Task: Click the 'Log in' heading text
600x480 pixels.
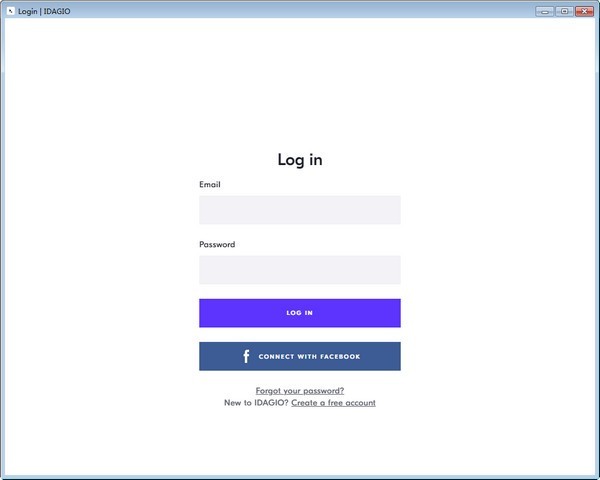Action: click(x=300, y=160)
